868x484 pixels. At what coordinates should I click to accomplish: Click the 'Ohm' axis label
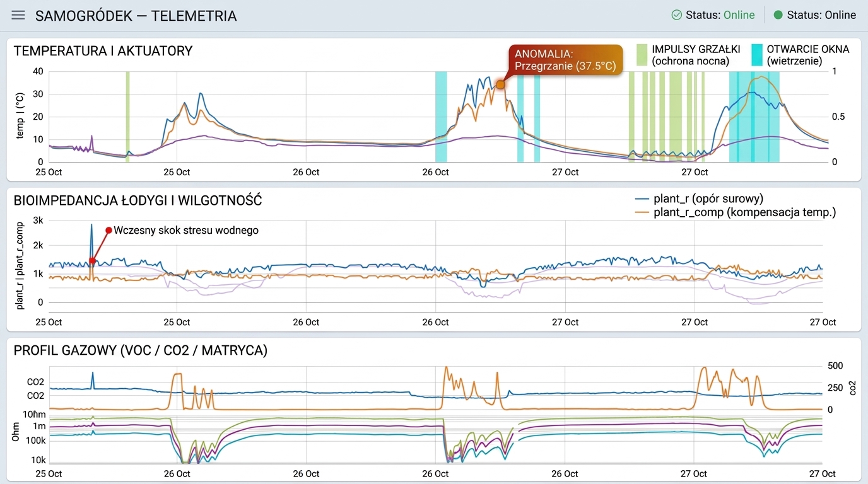[x=17, y=430]
